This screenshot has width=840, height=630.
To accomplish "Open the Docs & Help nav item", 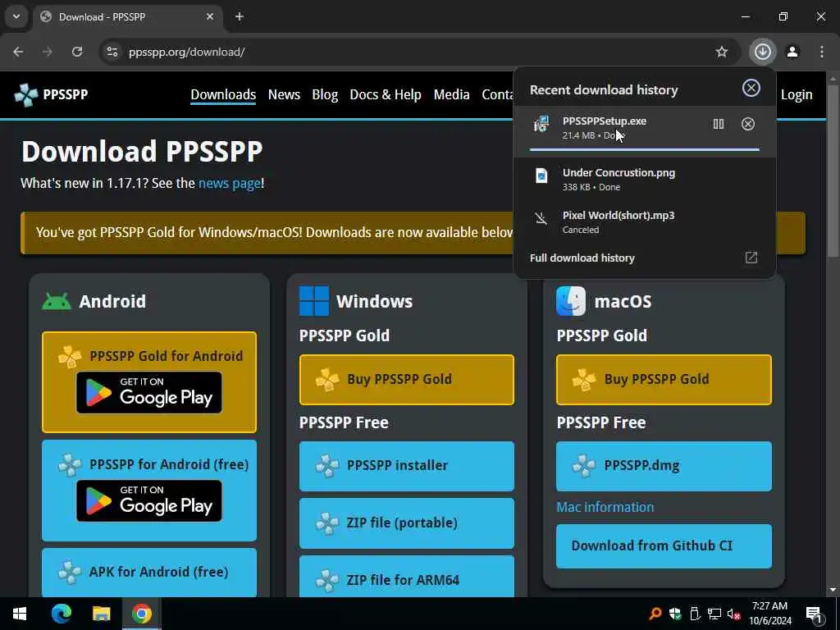I will coord(386,95).
